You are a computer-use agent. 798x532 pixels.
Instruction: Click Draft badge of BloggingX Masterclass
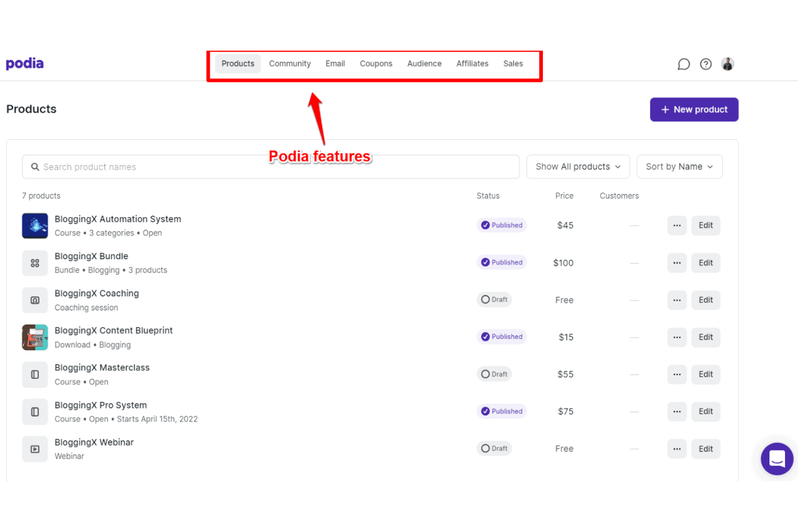tap(494, 374)
